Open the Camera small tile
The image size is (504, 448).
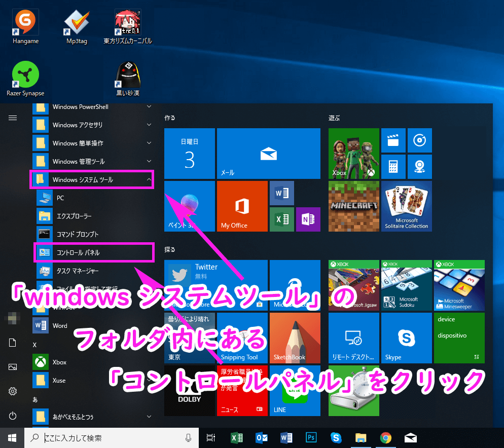419,167
